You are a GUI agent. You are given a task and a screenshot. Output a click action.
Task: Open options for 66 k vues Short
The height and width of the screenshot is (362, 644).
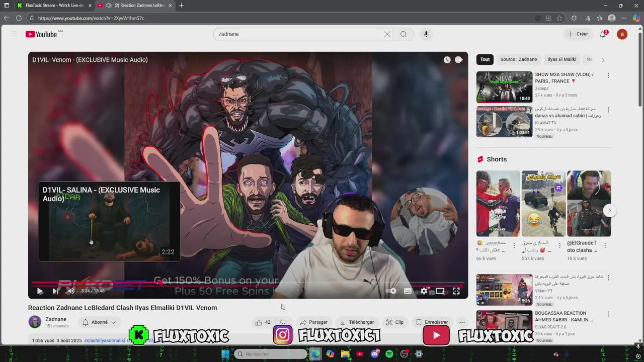pyautogui.click(x=514, y=245)
